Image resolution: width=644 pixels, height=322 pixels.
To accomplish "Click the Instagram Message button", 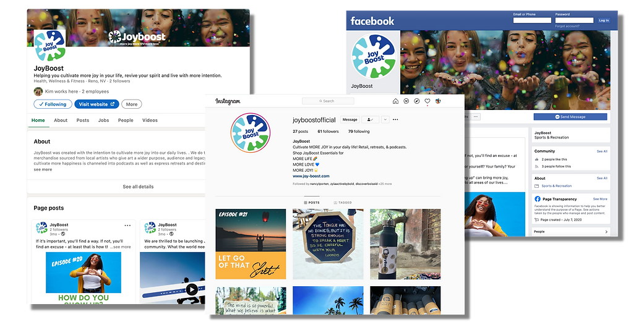I will [350, 119].
